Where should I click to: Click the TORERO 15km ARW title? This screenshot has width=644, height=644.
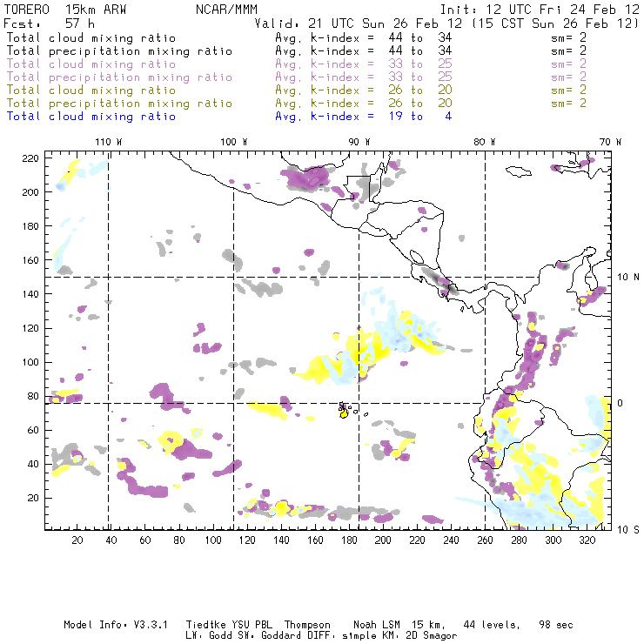click(53, 9)
